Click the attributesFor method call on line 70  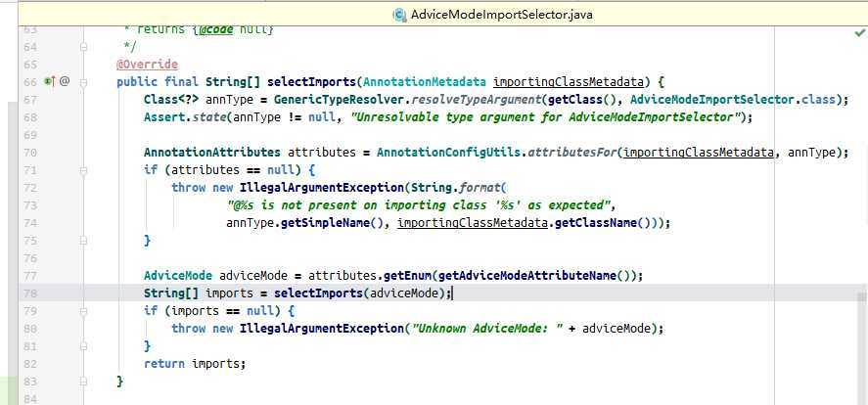pos(572,153)
